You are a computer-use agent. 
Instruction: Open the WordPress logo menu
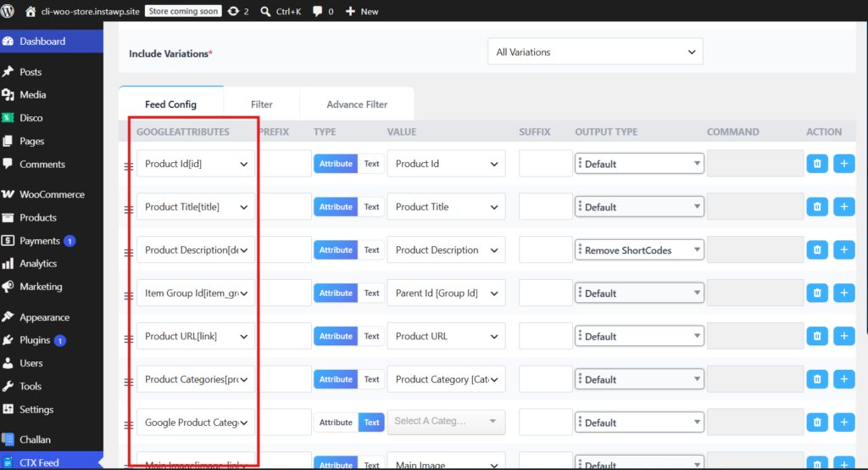[x=8, y=11]
